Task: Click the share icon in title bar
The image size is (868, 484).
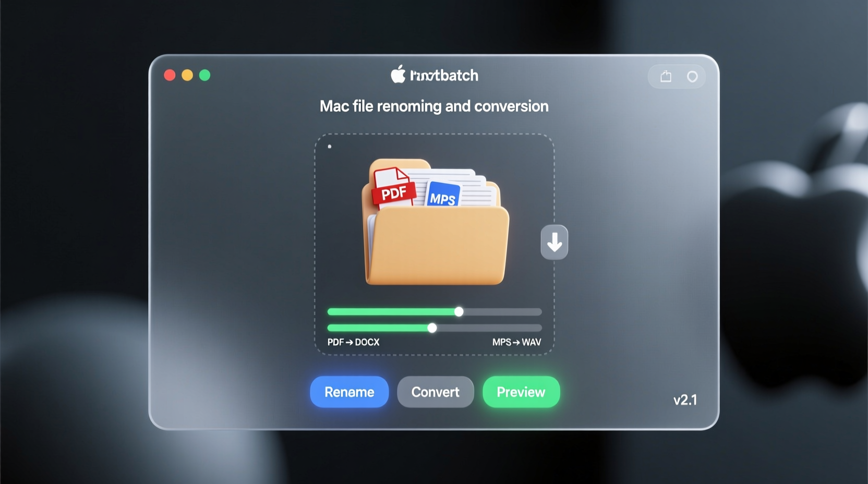Action: tap(666, 77)
